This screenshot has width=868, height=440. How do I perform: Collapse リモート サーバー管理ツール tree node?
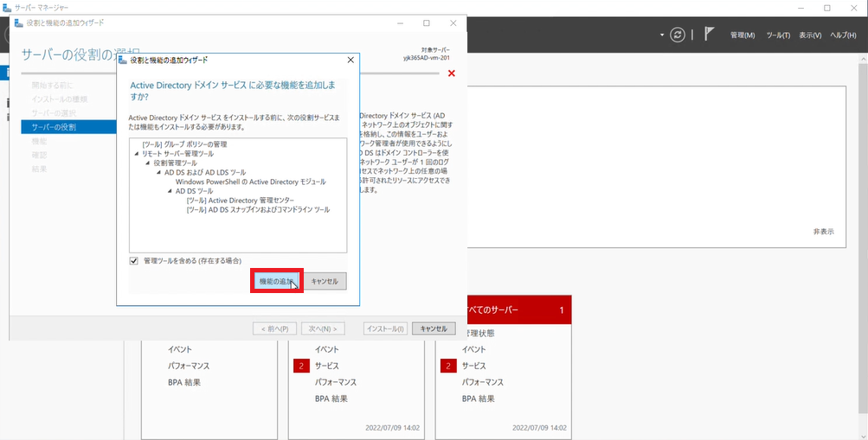[x=136, y=154]
